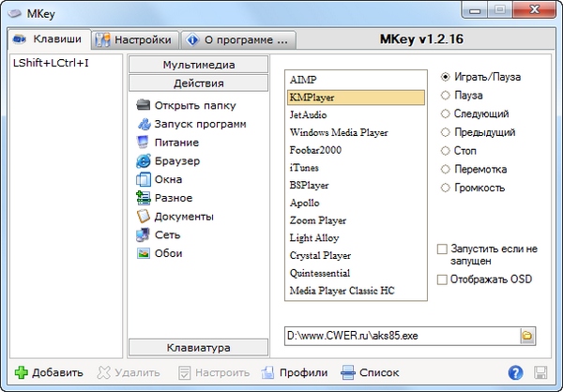Switch to the Настройки tab

[135, 40]
